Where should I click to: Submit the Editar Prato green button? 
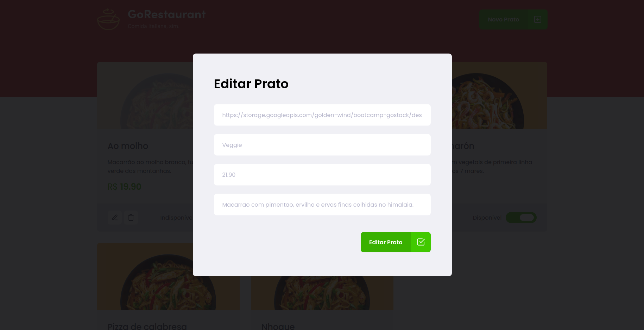coord(396,242)
